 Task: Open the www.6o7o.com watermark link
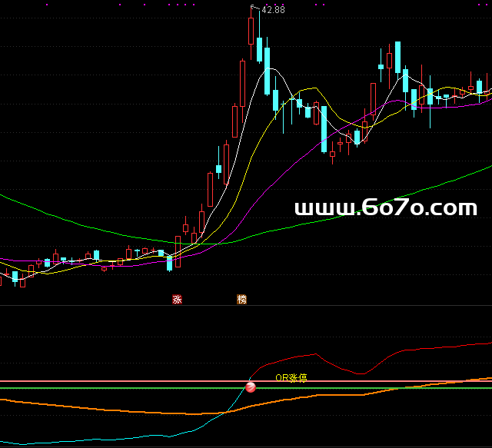point(385,207)
